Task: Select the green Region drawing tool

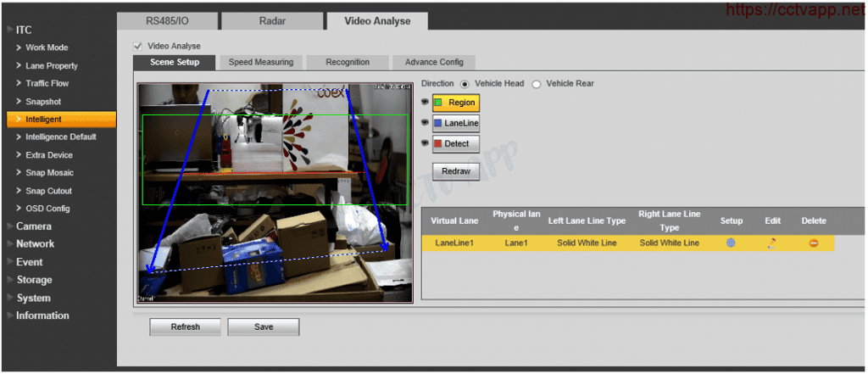Action: pyautogui.click(x=456, y=103)
